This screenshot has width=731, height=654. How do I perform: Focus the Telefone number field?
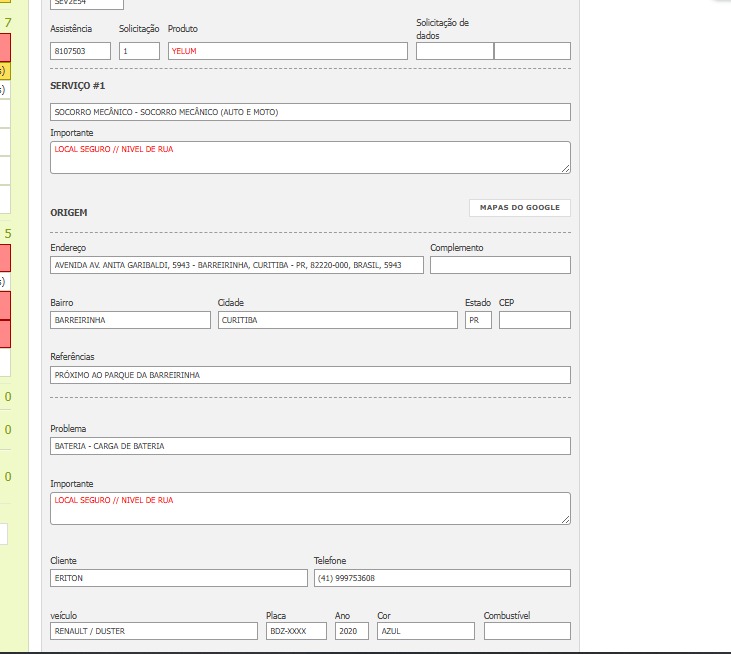click(x=442, y=578)
